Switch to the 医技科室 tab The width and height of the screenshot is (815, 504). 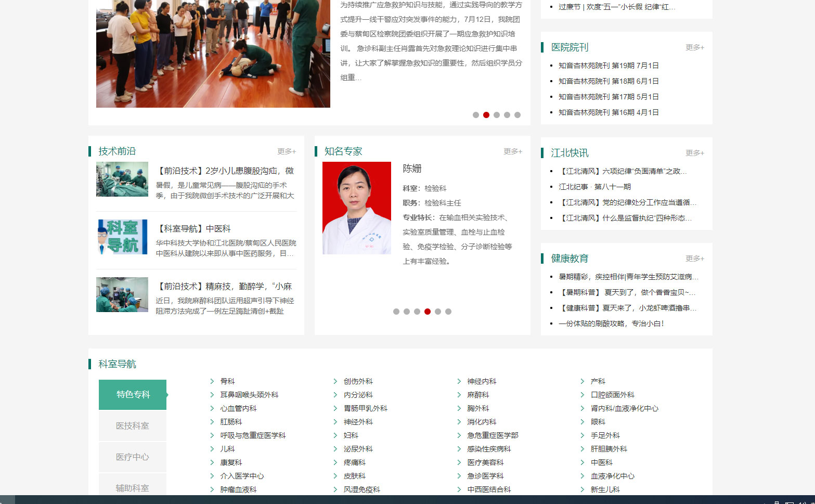(133, 425)
